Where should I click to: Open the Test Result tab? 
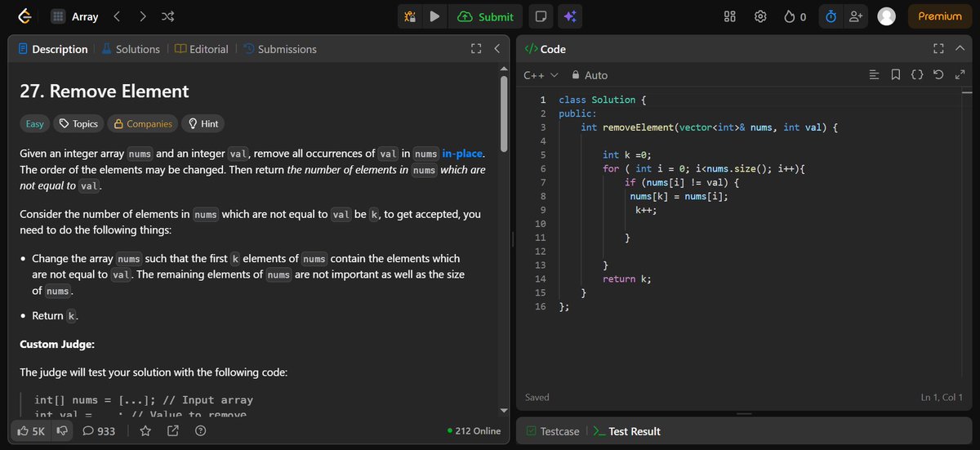(x=627, y=431)
